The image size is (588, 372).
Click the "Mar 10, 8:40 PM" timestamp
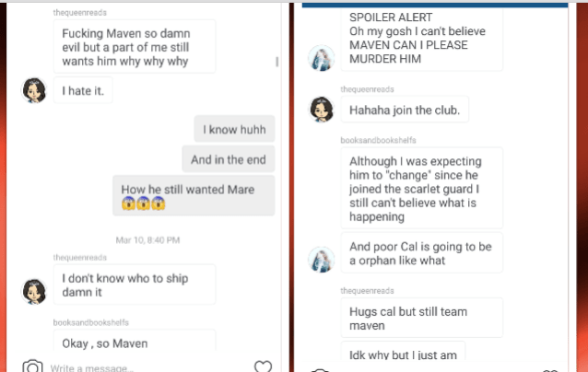147,239
